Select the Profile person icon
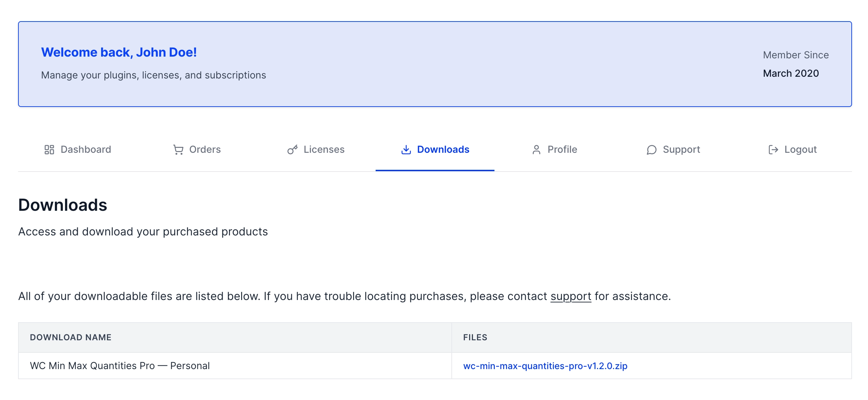Screen dimensions: 868x400 536,149
